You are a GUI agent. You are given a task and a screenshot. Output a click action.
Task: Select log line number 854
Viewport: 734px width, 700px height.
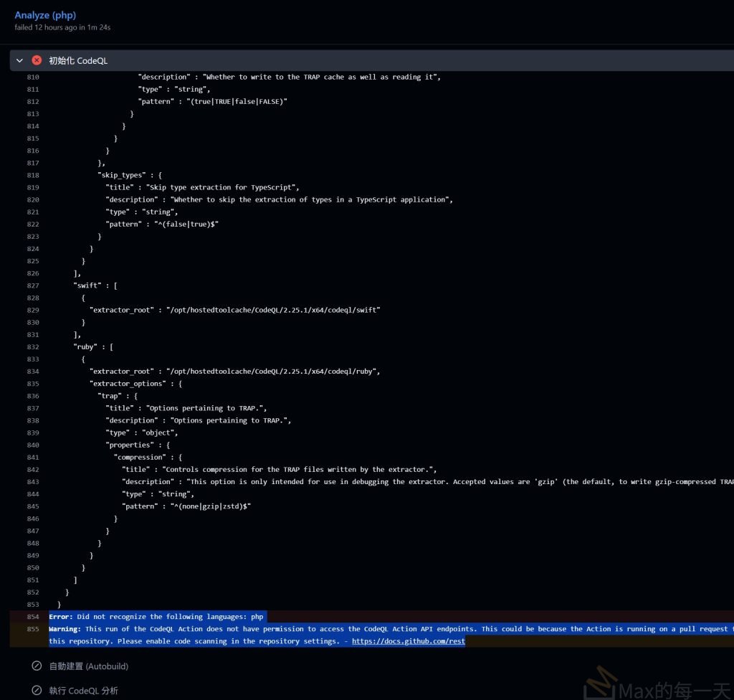(x=32, y=617)
